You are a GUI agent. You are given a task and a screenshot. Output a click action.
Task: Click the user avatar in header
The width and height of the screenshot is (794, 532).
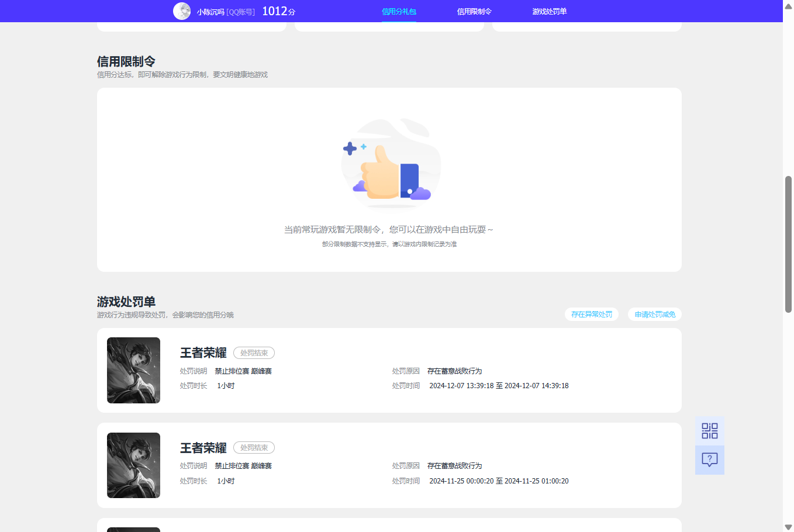182,11
